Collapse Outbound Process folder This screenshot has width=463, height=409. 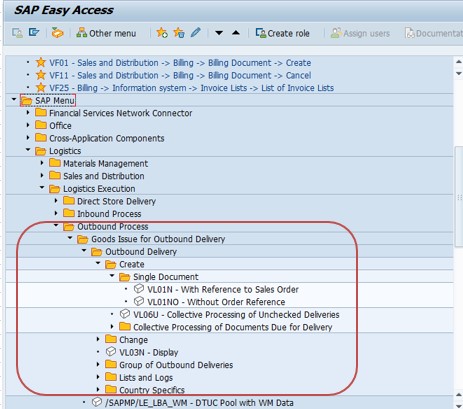(x=56, y=225)
